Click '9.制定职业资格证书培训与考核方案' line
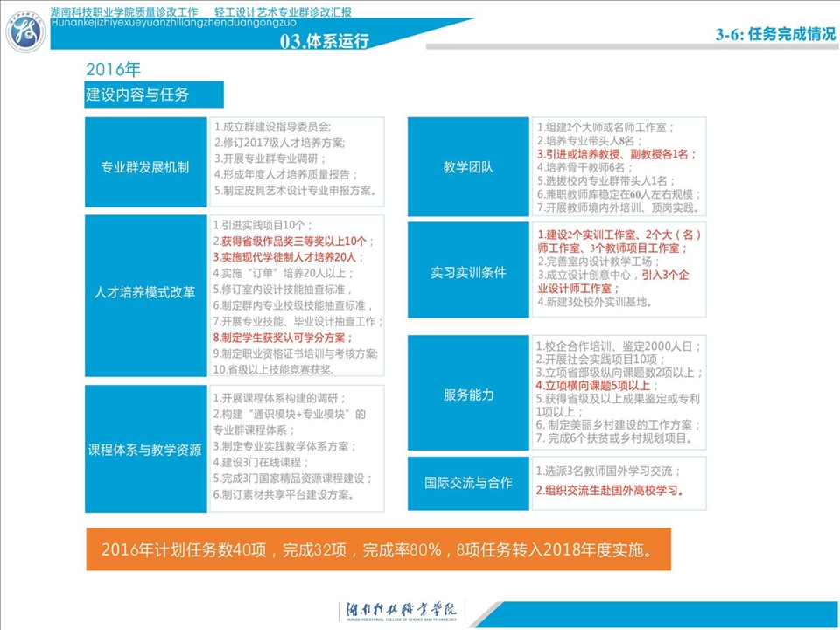This screenshot has width=840, height=630. pyautogui.click(x=295, y=354)
